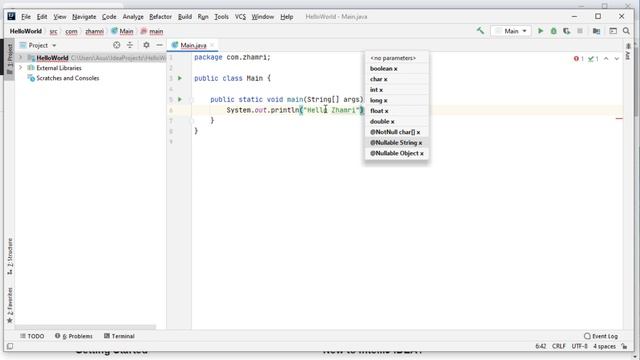The height and width of the screenshot is (360, 640).
Task: Click the locate-file target icon in Project panel
Action: (117, 45)
